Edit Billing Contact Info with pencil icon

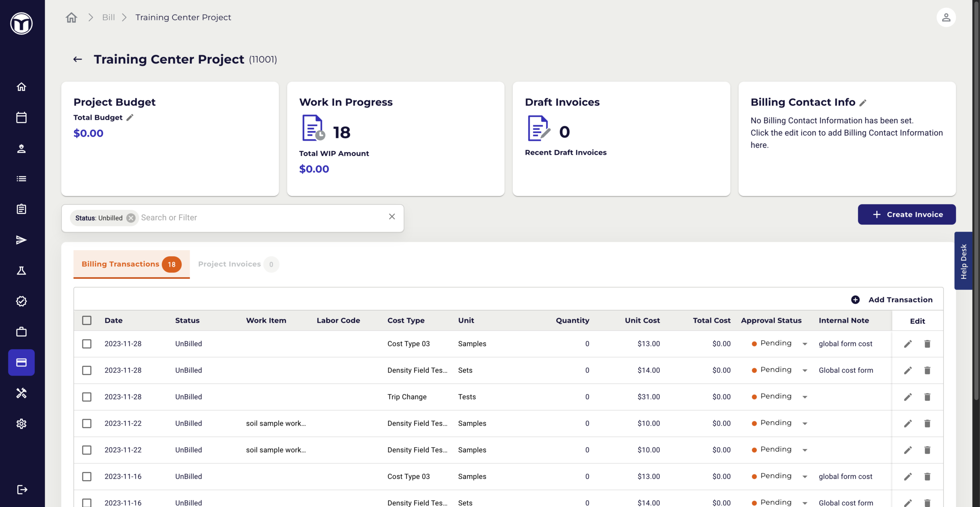coord(863,103)
